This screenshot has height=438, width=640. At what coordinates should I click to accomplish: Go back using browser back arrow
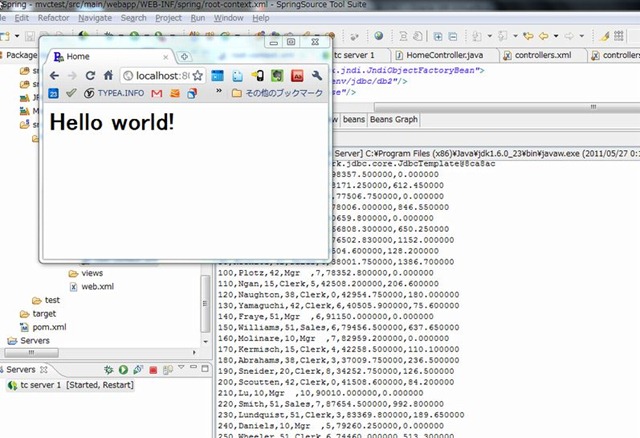pos(54,75)
